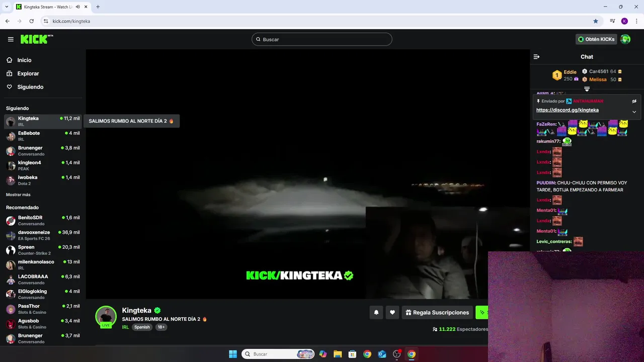Go to Inicio in the sidebar
Screen dimensions: 644x362
click(24, 60)
